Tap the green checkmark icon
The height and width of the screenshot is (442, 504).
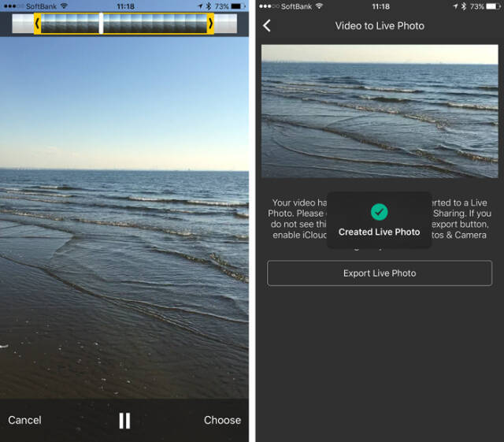[x=379, y=211]
